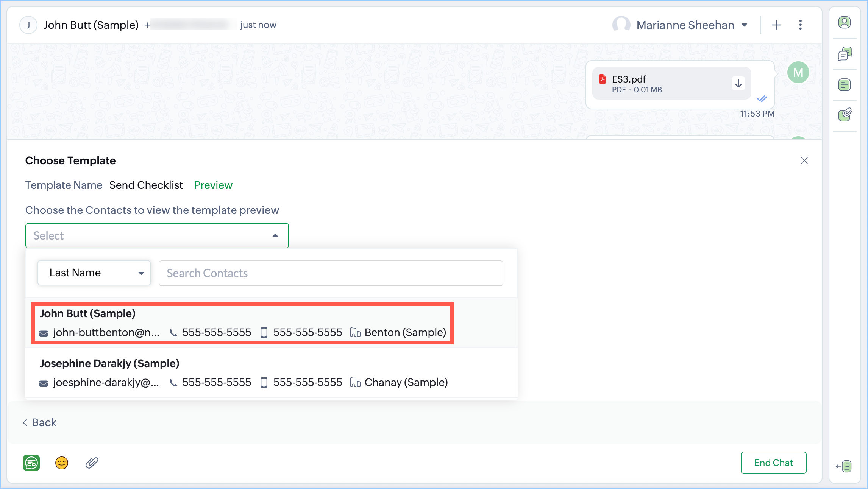The width and height of the screenshot is (868, 489).
Task: Collapse the right sidebar panel arrow icon
Action: [844, 466]
